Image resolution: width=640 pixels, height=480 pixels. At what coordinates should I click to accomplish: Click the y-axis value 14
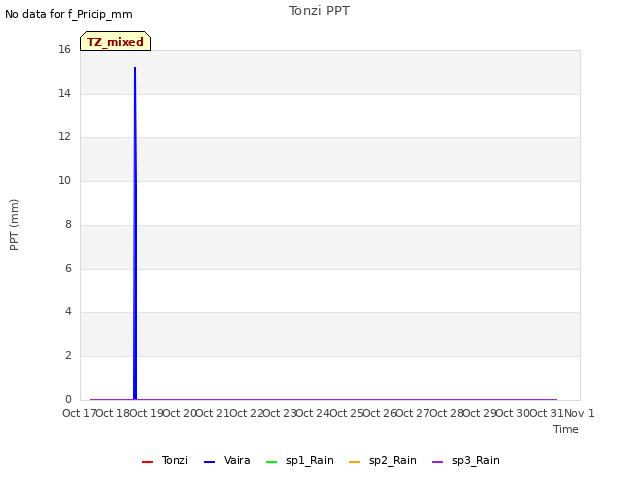tap(64, 93)
